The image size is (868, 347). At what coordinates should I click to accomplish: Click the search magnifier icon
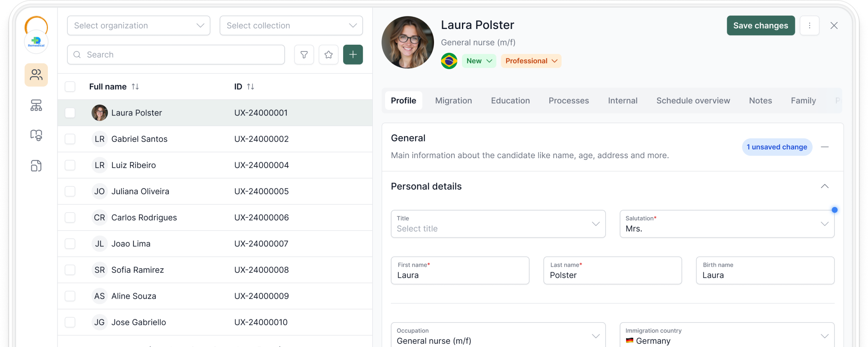coord(77,54)
